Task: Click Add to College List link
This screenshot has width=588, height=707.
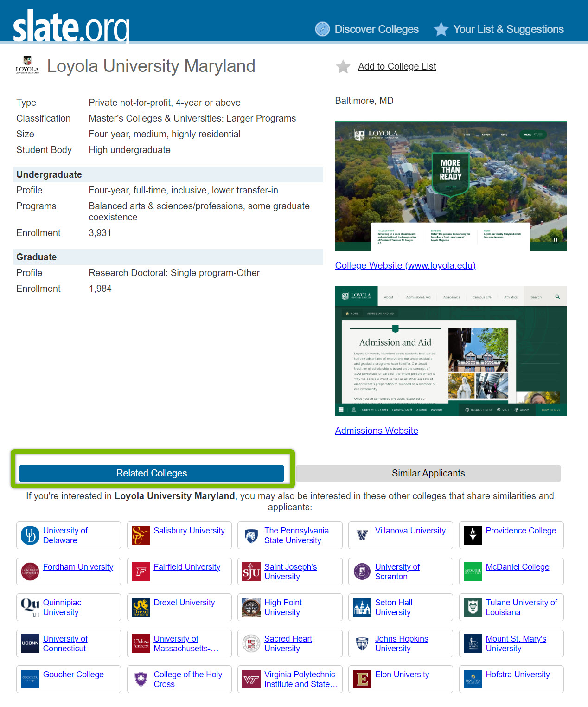Action: (x=397, y=66)
